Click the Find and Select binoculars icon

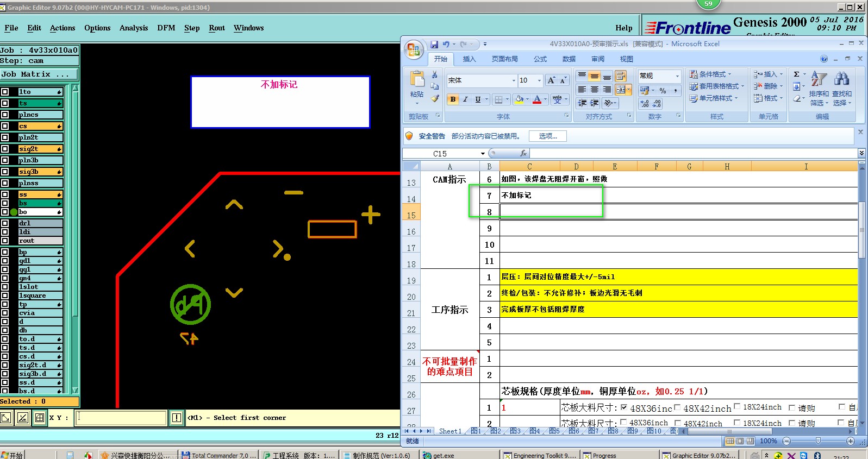pyautogui.click(x=841, y=79)
